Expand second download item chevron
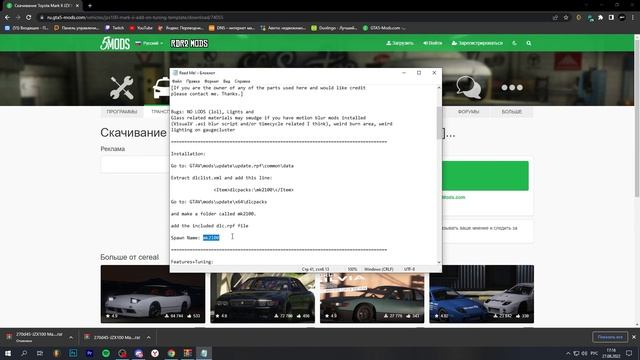Viewport: 640px width, 360px height. (149, 338)
